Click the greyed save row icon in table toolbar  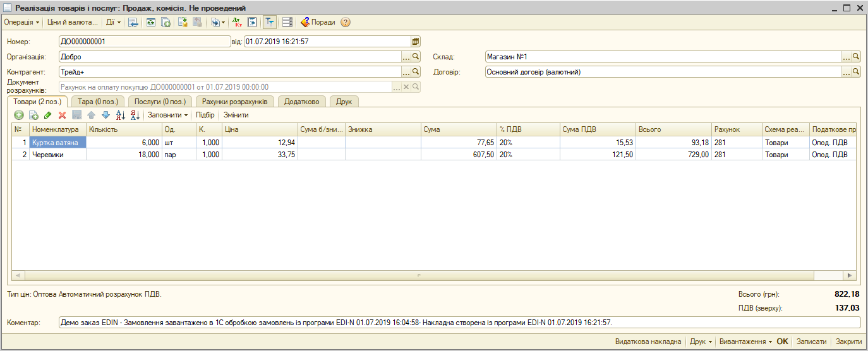pyautogui.click(x=77, y=115)
